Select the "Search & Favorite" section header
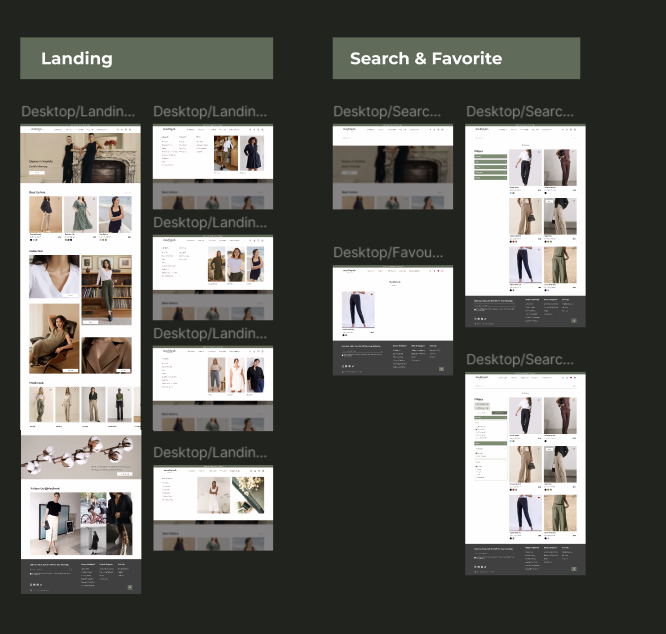This screenshot has width=666, height=634. click(456, 58)
